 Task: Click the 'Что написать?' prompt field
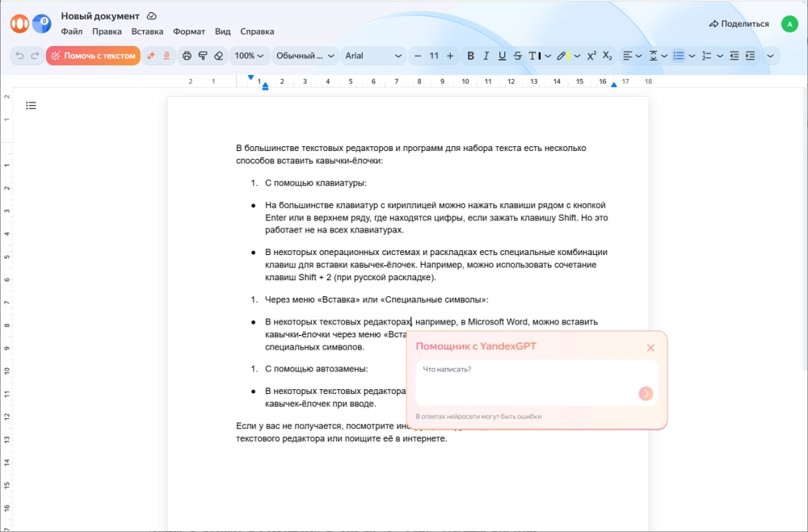(x=537, y=383)
